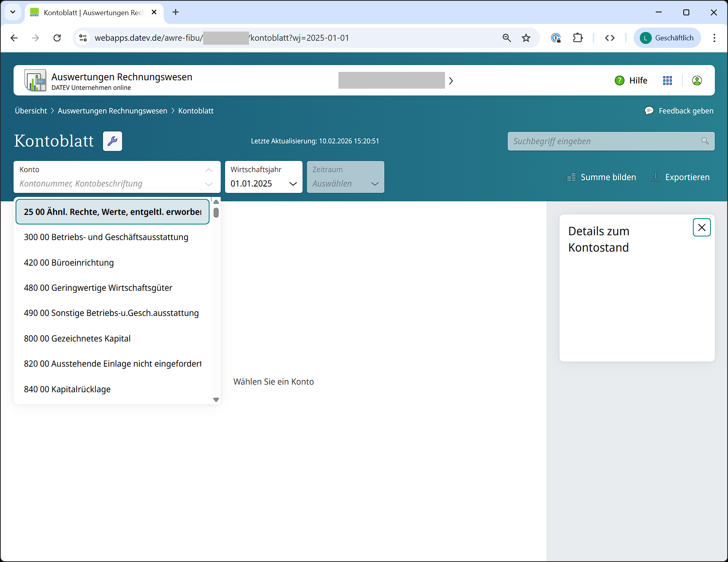728x562 pixels.
Task: Click the search magnifier in Suchbegriff field
Action: coord(705,141)
